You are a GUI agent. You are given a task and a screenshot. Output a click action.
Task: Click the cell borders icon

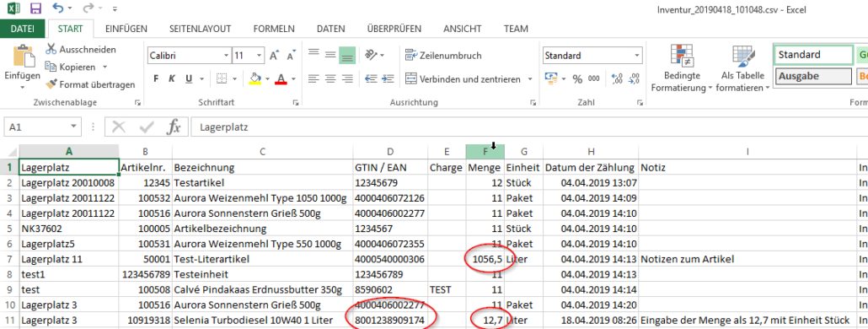click(222, 78)
